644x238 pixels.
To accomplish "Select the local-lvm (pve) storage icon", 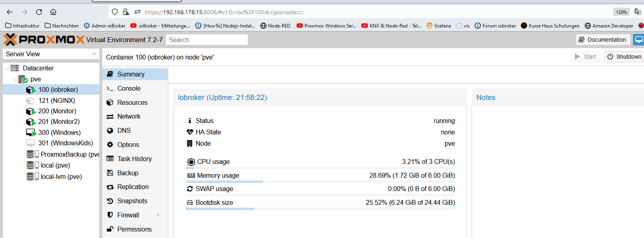I will point(32,176).
